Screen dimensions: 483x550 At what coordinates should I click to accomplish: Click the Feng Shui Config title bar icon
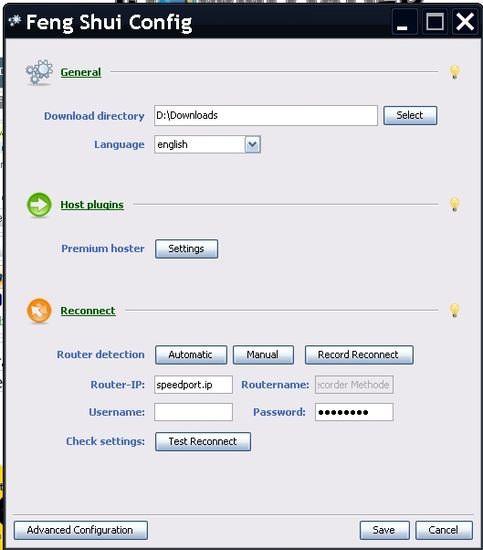[15, 21]
